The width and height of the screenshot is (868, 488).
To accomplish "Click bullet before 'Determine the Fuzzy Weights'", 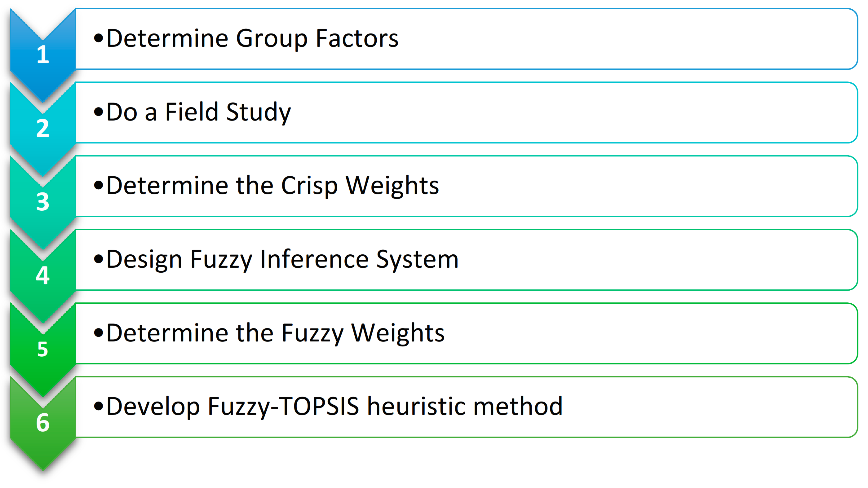I will [x=98, y=333].
